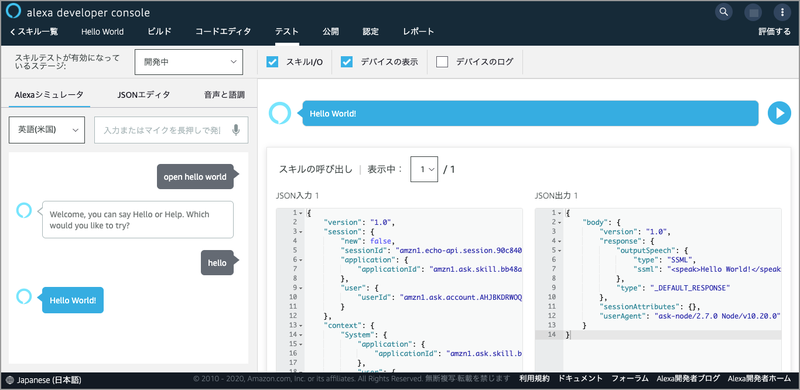Switch to 音声と語調 tab
800x390 pixels.
[x=224, y=94]
